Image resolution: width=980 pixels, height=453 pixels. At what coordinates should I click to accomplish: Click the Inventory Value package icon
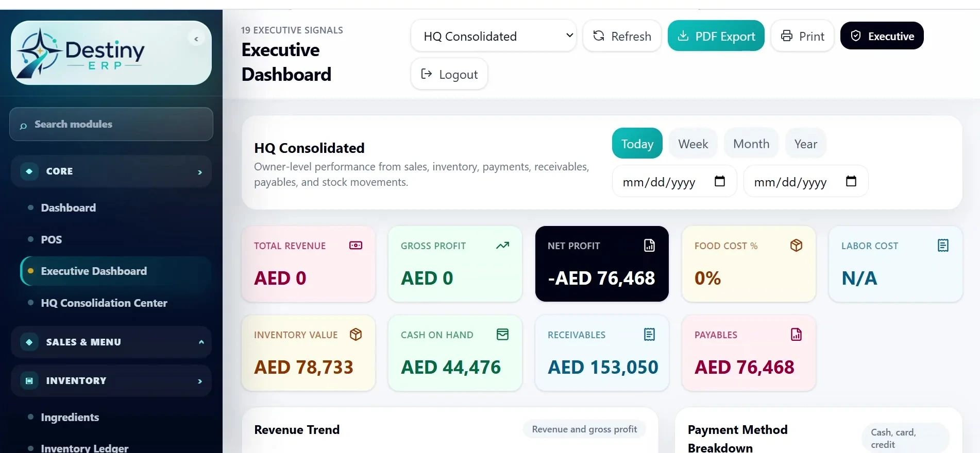356,335
